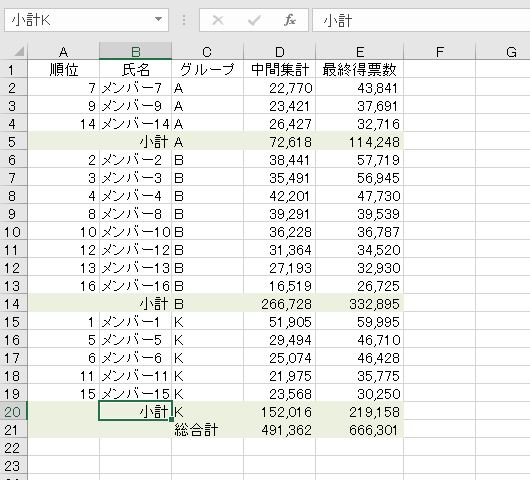Select column C header
The width and height of the screenshot is (530, 480).
[207, 52]
